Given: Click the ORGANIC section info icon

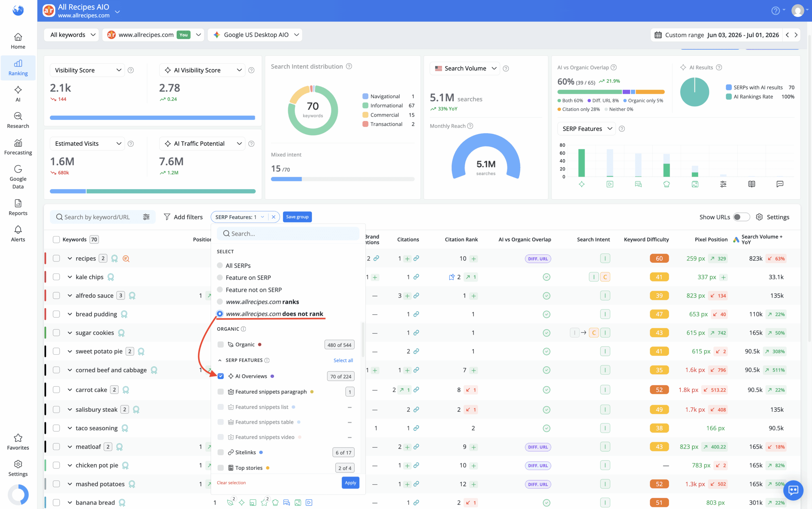Looking at the screenshot, I should pos(243,329).
